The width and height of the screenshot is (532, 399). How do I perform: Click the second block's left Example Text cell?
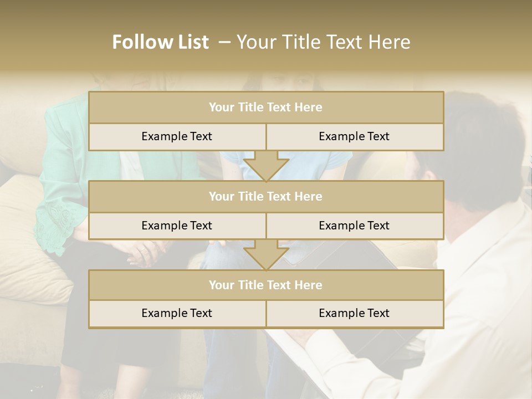pos(177,226)
